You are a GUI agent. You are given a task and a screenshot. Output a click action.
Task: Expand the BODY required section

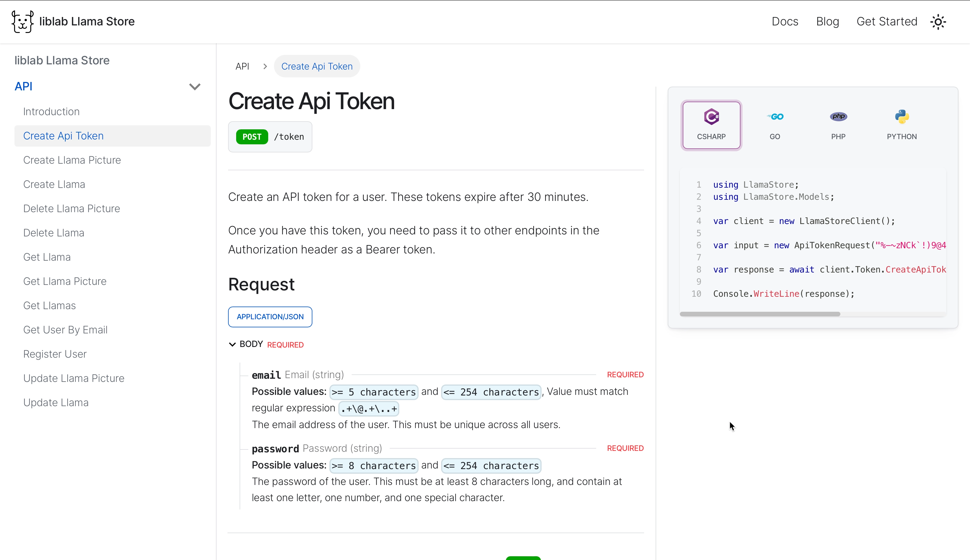tap(233, 344)
